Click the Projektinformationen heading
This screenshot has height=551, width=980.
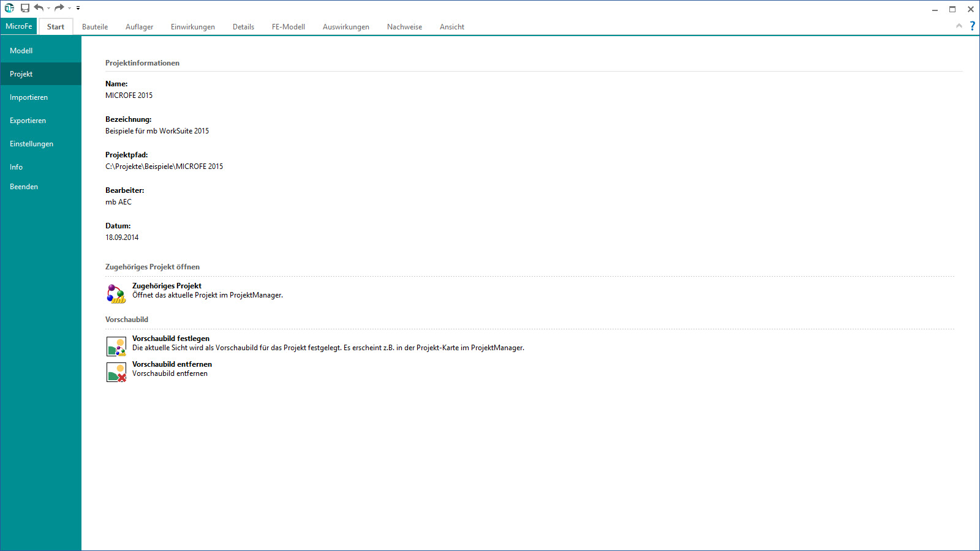[142, 63]
